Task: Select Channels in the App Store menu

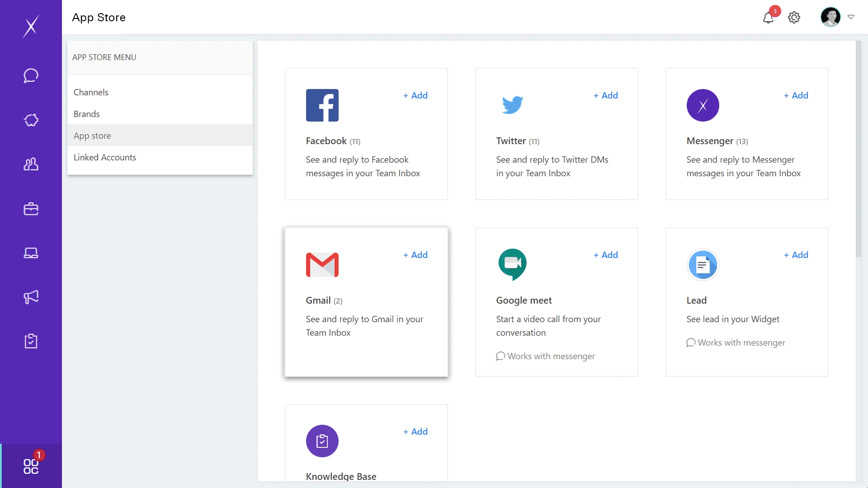Action: tap(160, 92)
